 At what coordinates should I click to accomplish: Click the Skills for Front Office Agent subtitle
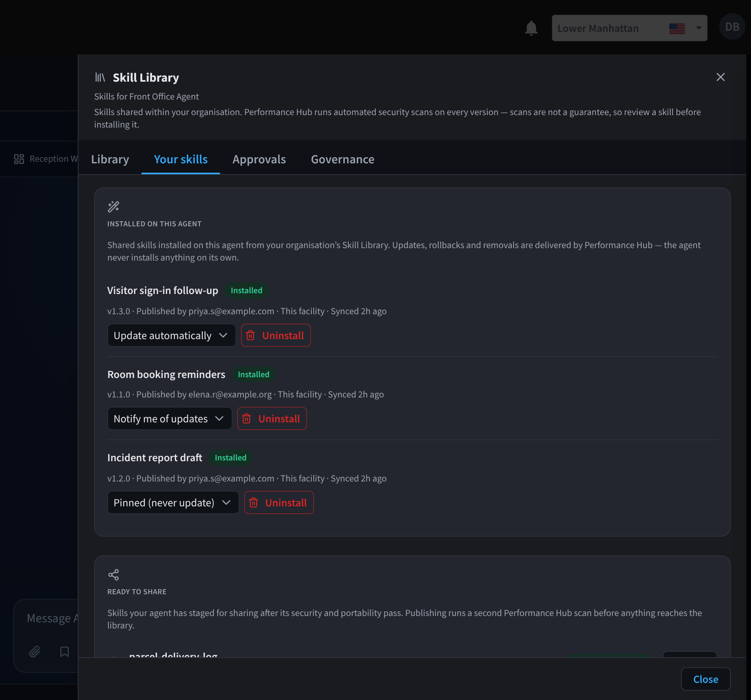[146, 96]
